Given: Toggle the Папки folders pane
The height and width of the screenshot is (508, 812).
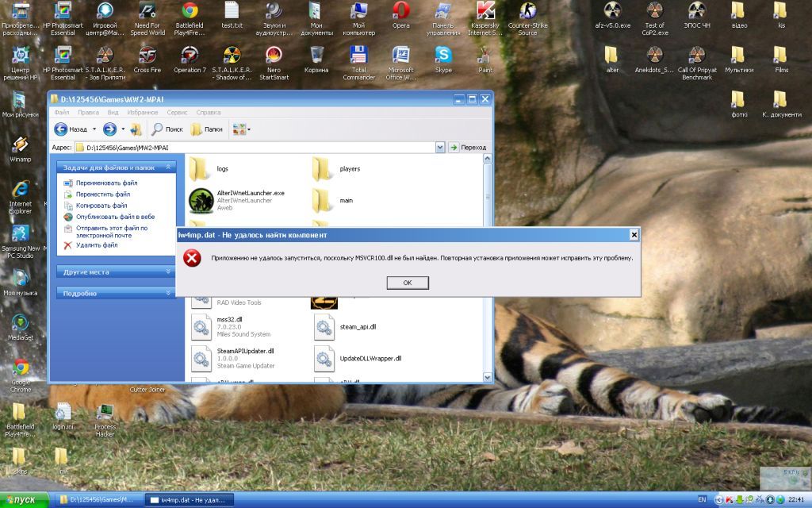Looking at the screenshot, I should [207, 129].
